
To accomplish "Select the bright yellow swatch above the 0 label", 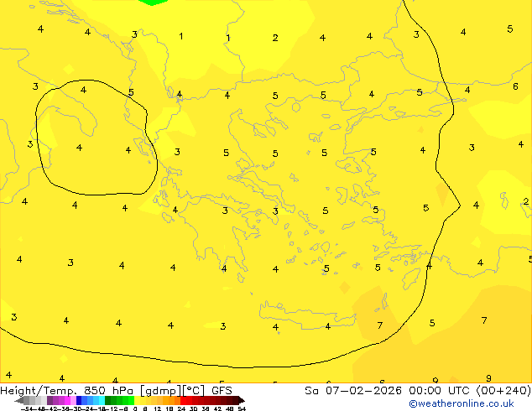I will pos(137,400).
